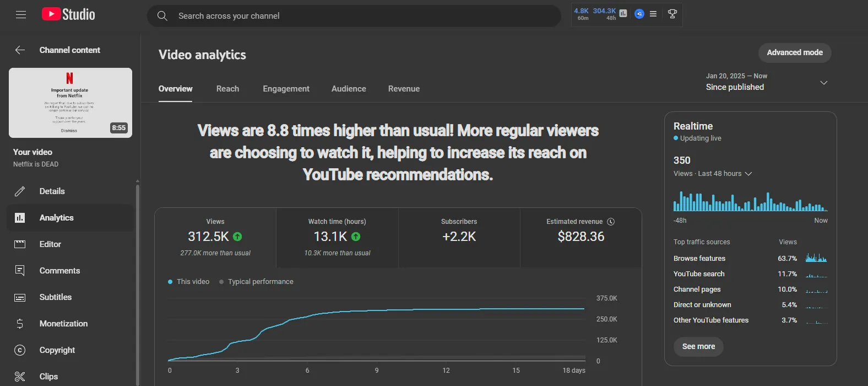Click the See more button

[x=698, y=346]
